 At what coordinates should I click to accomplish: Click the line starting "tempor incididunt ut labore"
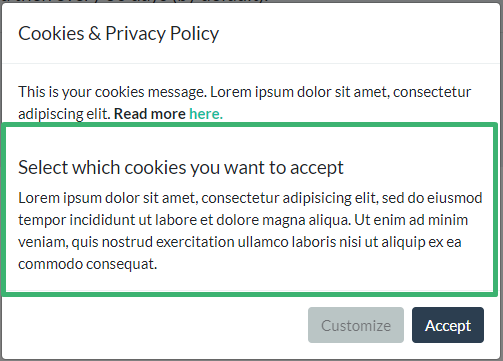243,220
